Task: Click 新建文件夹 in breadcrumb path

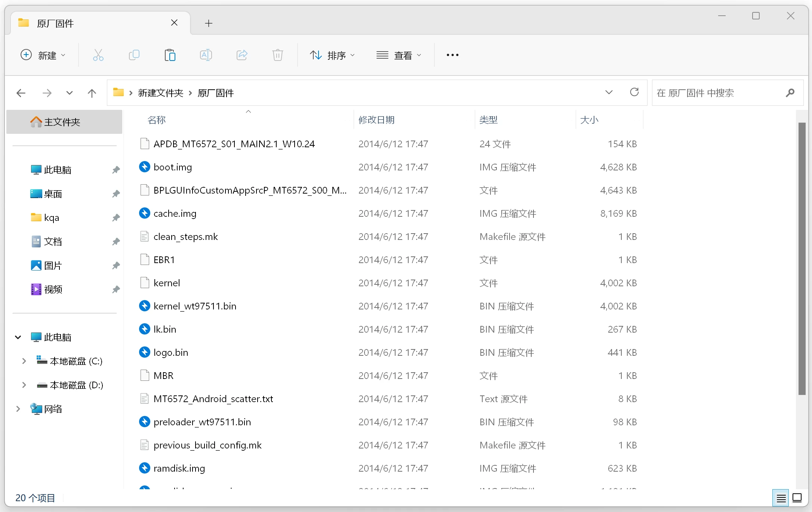Action: tap(161, 93)
